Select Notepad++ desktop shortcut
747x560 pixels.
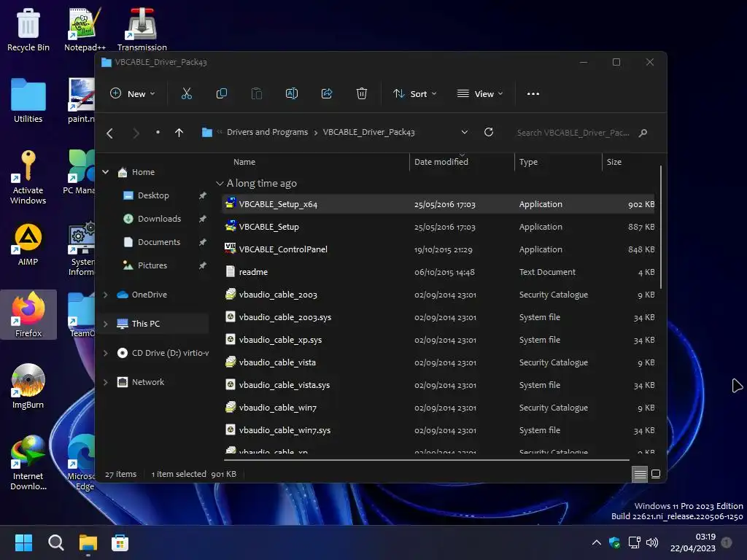pos(85,29)
